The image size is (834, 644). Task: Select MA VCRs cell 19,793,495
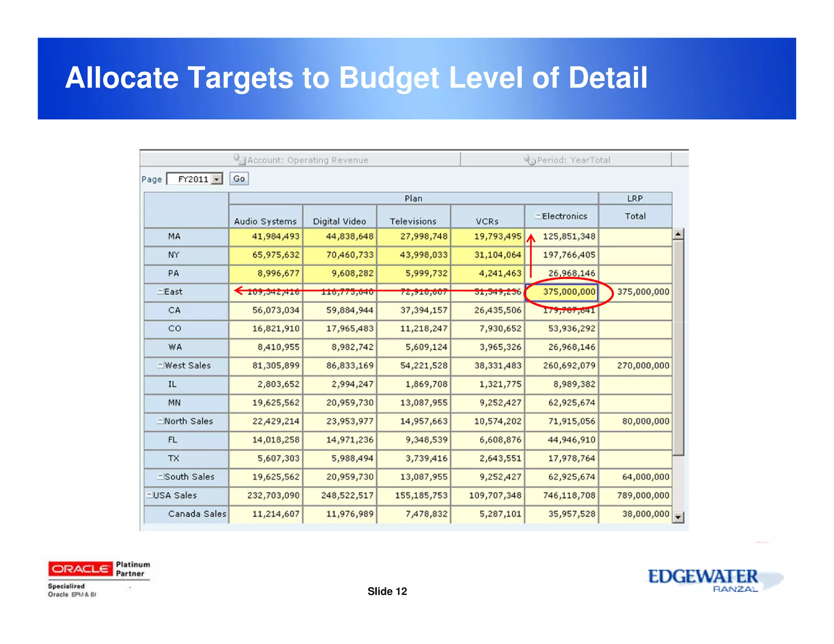[488, 237]
